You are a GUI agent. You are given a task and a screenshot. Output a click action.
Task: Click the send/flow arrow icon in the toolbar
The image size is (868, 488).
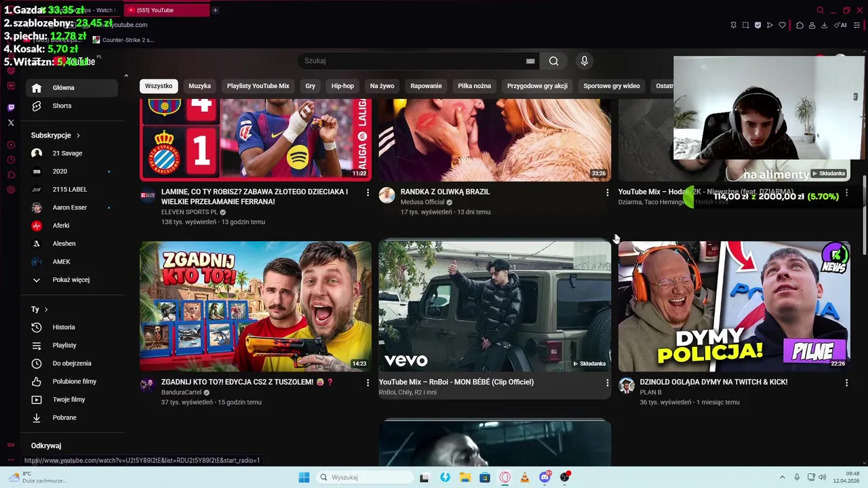click(770, 25)
